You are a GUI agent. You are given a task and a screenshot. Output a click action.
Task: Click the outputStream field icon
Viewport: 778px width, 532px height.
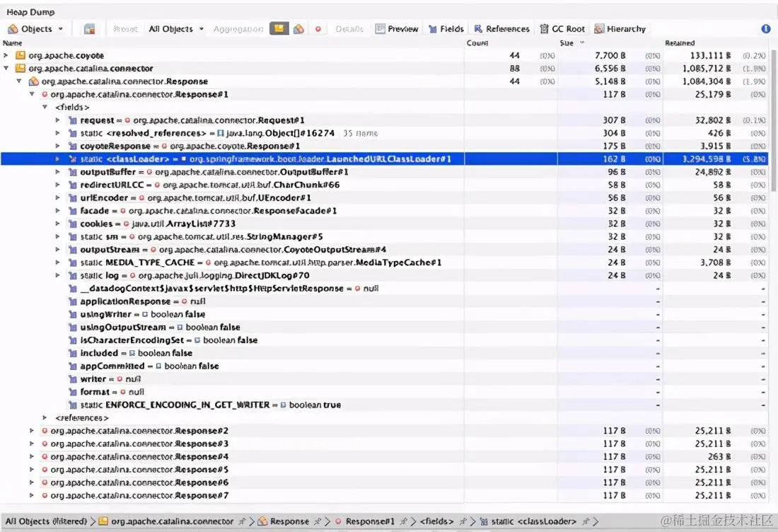click(x=72, y=250)
